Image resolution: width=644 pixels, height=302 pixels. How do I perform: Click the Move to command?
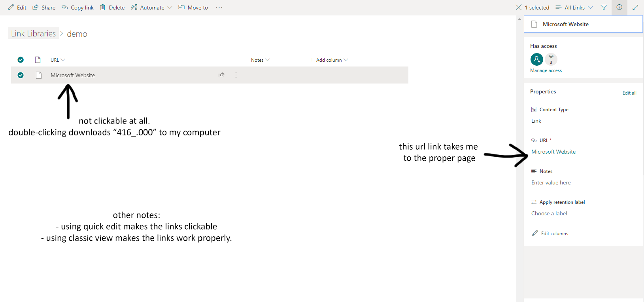[x=193, y=8]
